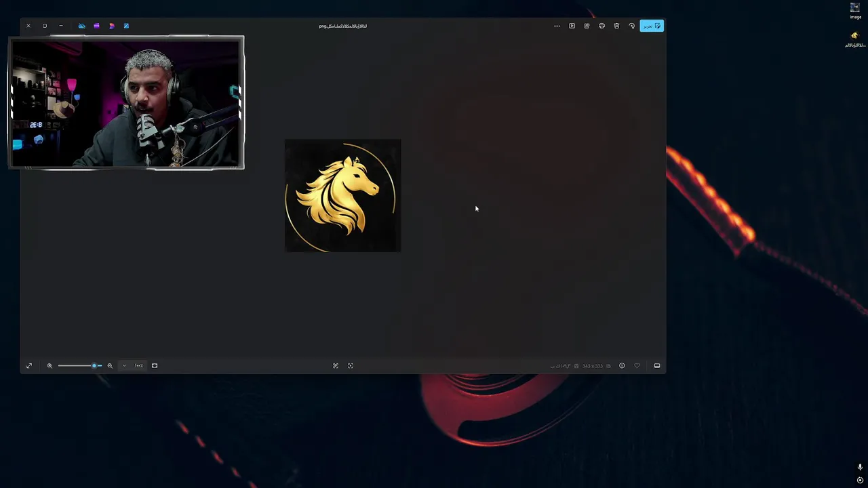Click the microphone icon in screen corner

(860, 467)
